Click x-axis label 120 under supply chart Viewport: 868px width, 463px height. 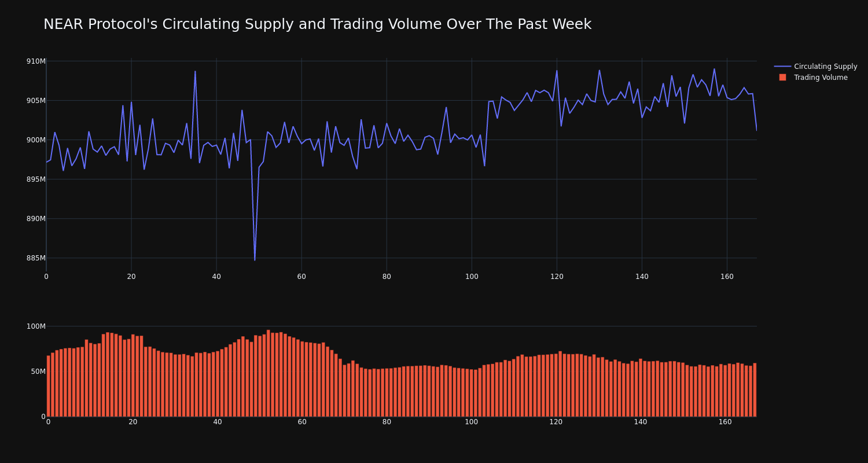point(557,277)
